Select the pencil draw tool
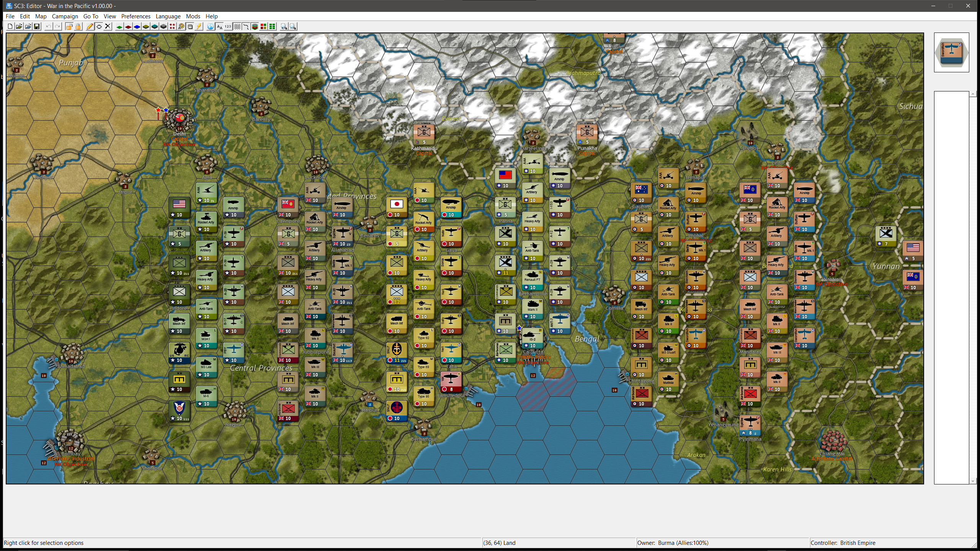980x551 pixels. 90,26
